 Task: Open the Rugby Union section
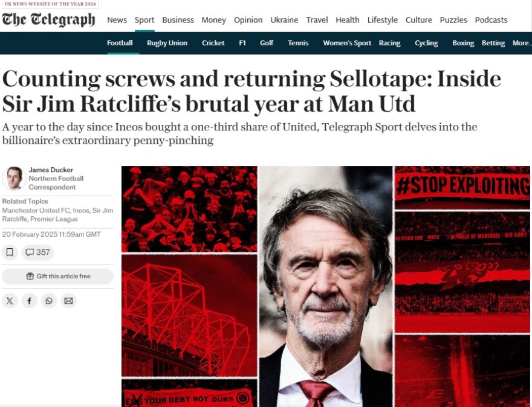point(167,43)
